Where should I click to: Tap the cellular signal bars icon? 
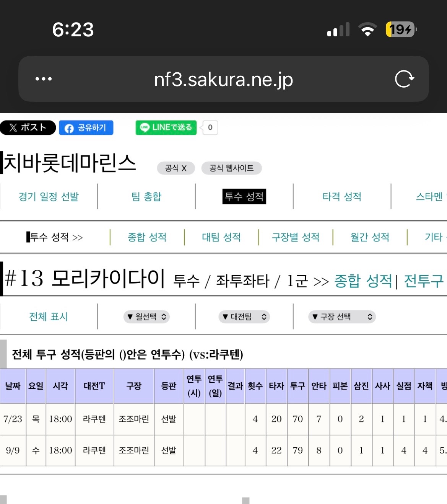338,29
